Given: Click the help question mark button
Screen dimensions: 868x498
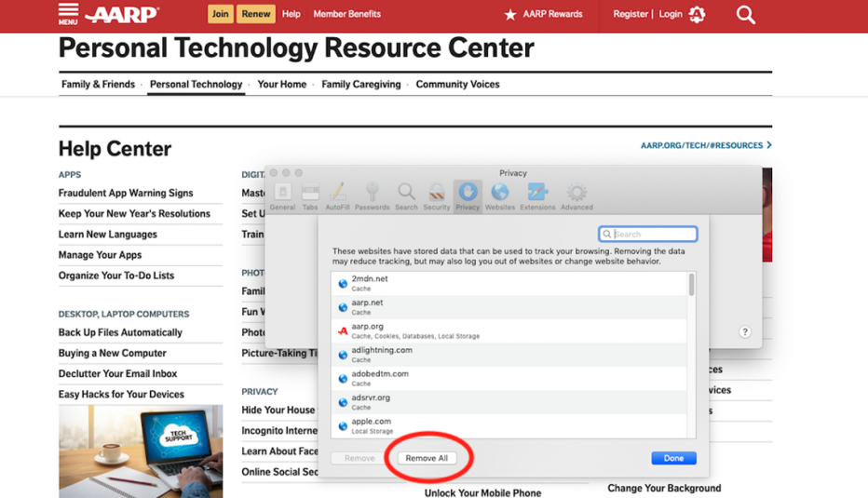Looking at the screenshot, I should pyautogui.click(x=745, y=332).
